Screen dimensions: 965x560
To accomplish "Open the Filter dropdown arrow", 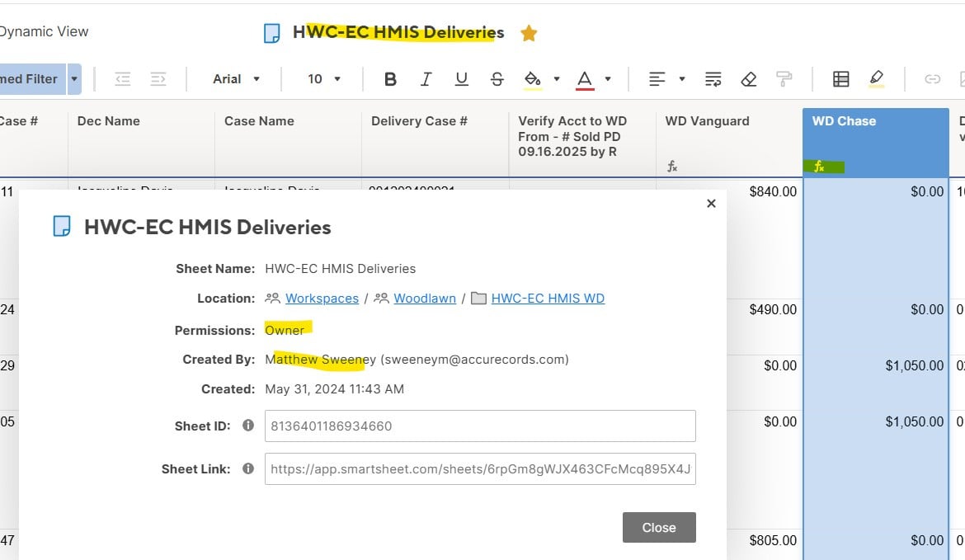I will [74, 79].
